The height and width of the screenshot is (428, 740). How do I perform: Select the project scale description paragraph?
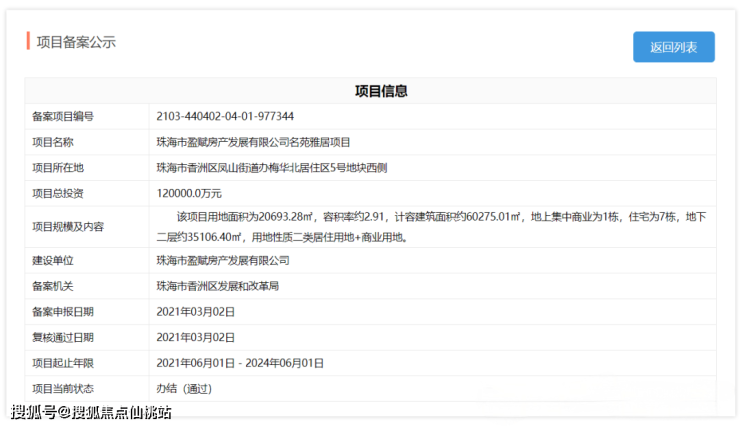430,227
